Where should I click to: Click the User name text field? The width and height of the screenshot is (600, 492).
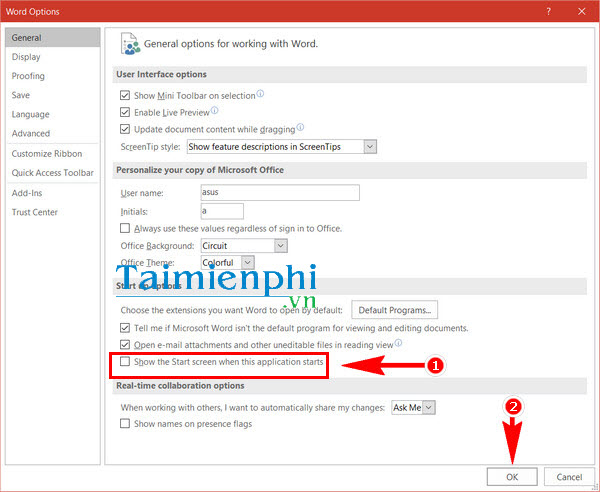point(278,193)
